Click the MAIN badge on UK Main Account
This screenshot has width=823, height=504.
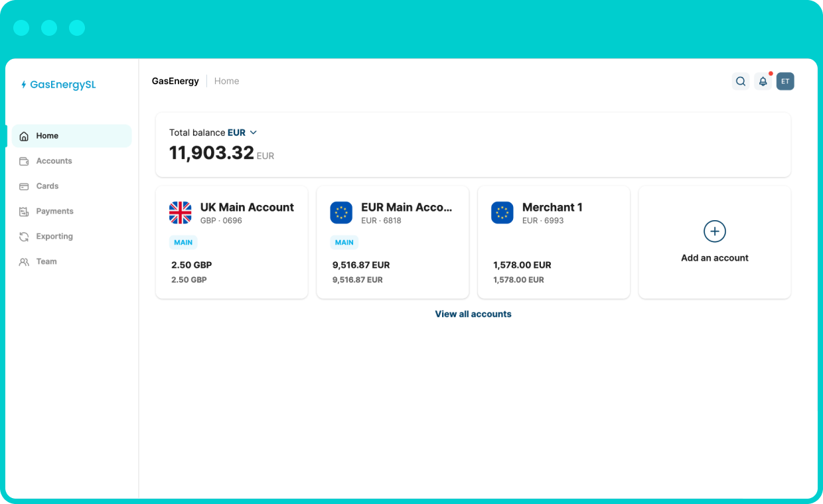coord(183,242)
